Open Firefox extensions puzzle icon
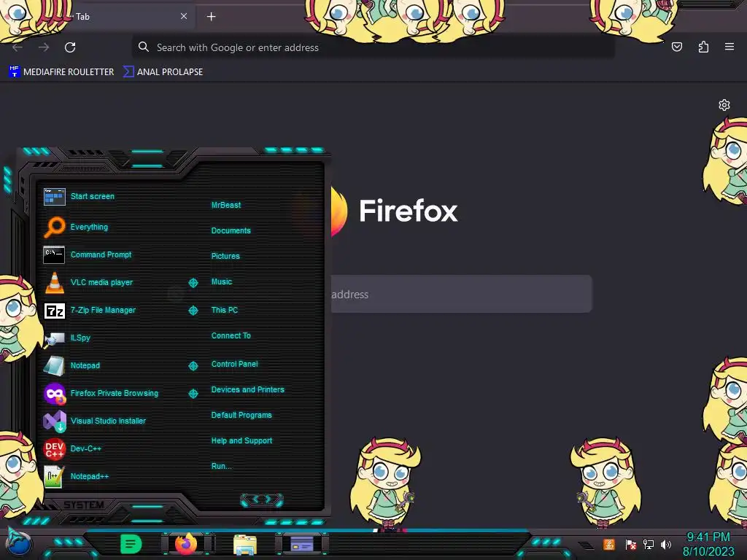 pyautogui.click(x=704, y=47)
